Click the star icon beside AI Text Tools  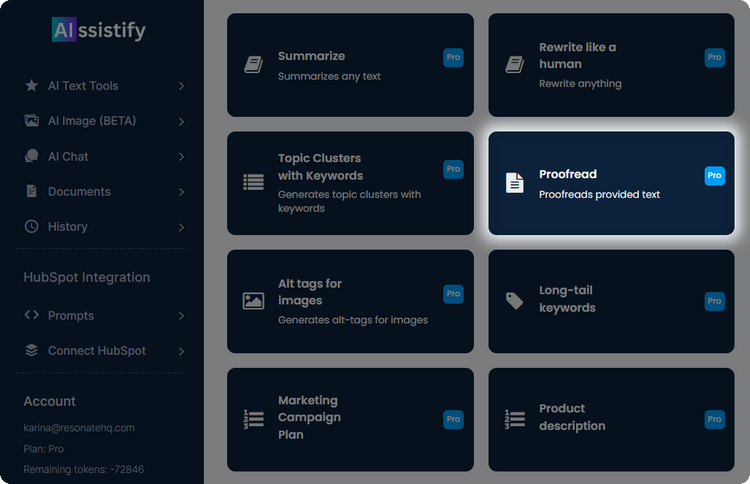pos(31,86)
